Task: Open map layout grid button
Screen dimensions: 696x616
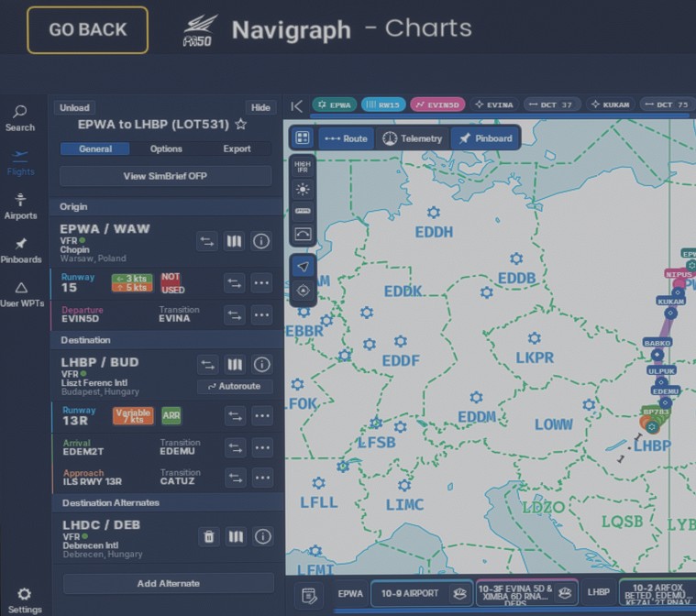Action: (303, 138)
